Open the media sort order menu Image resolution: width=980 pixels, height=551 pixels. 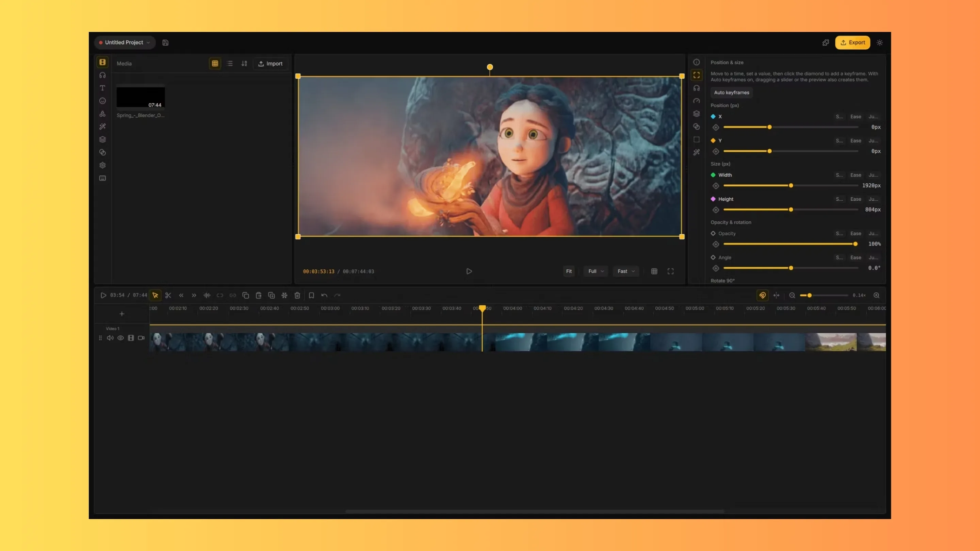244,64
